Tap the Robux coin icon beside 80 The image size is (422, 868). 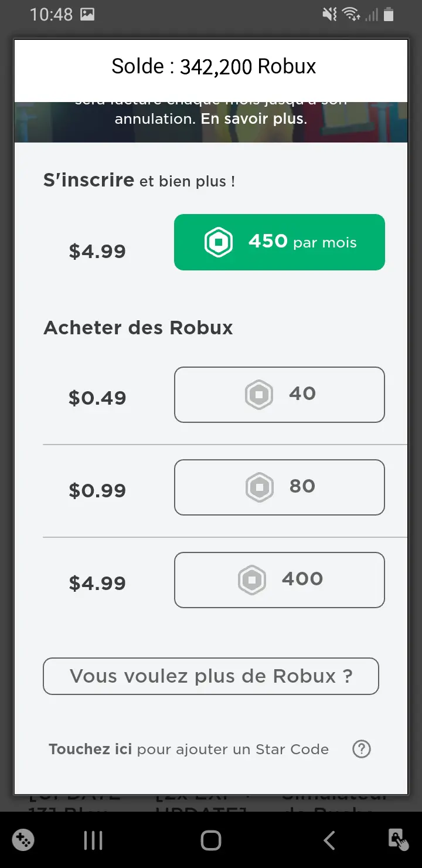coord(258,487)
